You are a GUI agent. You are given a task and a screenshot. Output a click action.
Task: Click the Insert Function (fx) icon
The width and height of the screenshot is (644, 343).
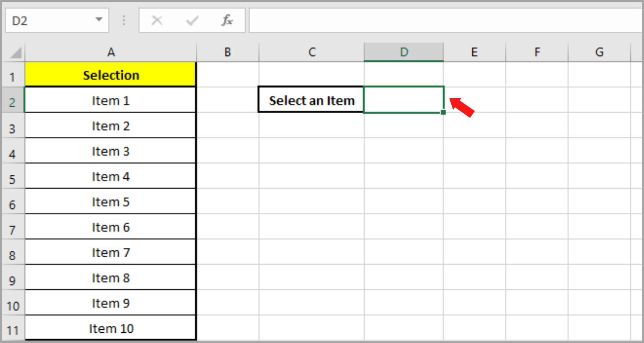tap(228, 20)
